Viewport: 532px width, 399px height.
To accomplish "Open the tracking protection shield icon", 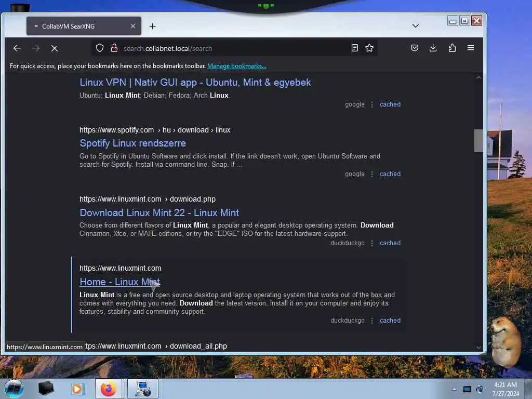I will point(99,48).
